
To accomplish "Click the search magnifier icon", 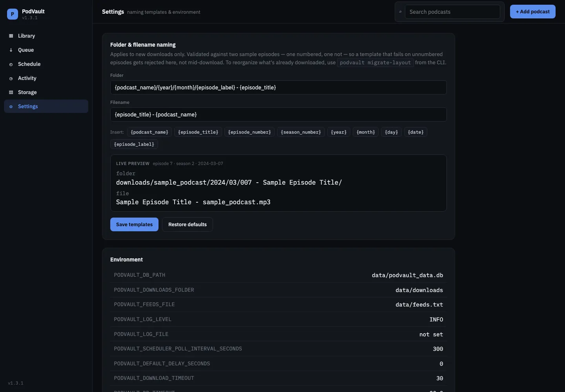I will (400, 12).
